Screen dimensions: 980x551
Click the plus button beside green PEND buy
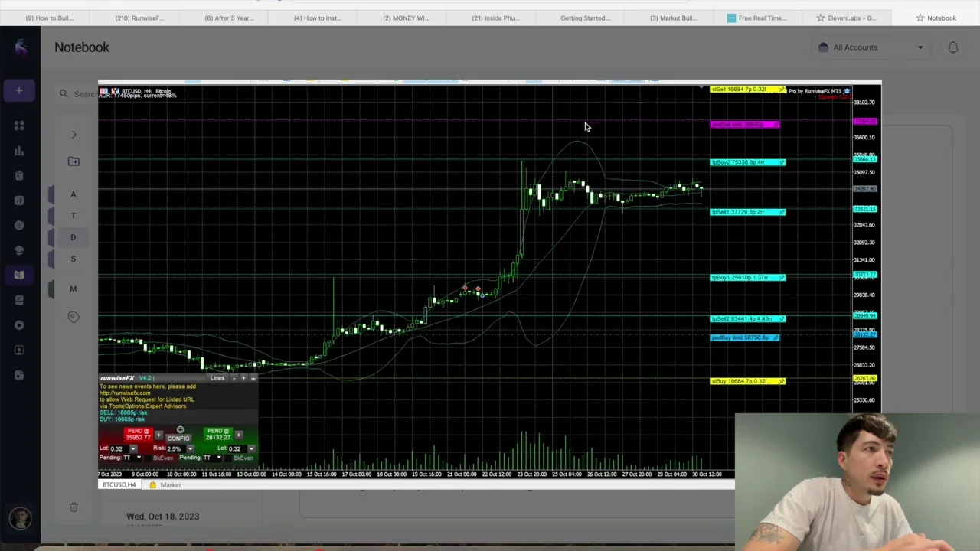(x=238, y=435)
